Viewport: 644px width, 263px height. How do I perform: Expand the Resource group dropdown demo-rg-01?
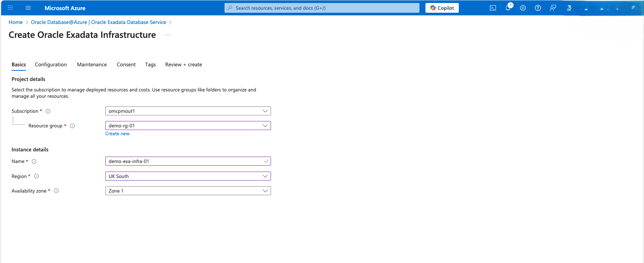(188, 126)
